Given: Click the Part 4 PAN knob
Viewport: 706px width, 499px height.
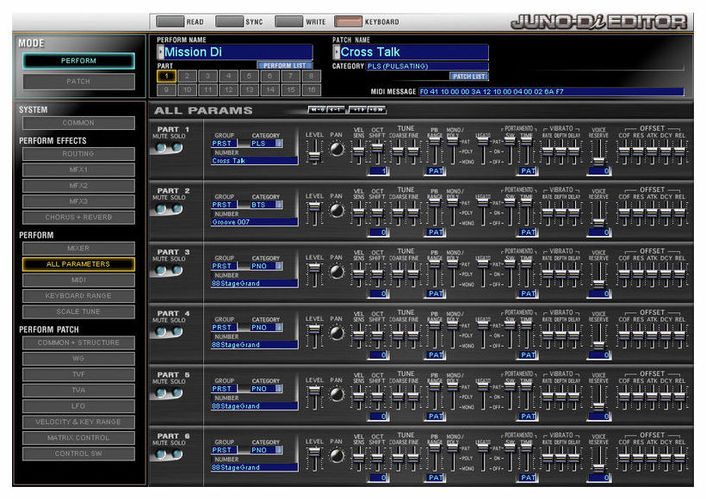Looking at the screenshot, I should point(336,333).
